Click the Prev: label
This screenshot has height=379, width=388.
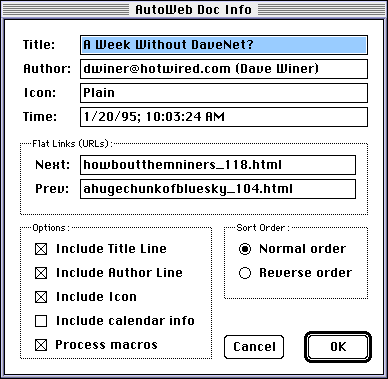point(52,189)
